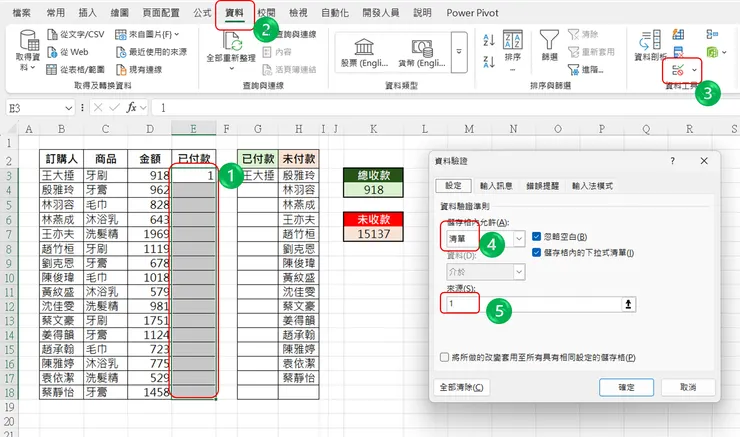Click the Flash Fill icon in data tools
The width and height of the screenshot is (740, 437).
pyautogui.click(x=678, y=34)
